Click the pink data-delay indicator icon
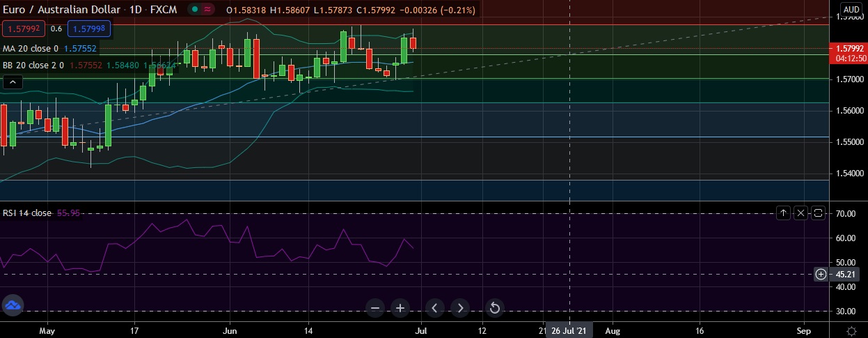This screenshot has height=338, width=868. click(x=209, y=10)
